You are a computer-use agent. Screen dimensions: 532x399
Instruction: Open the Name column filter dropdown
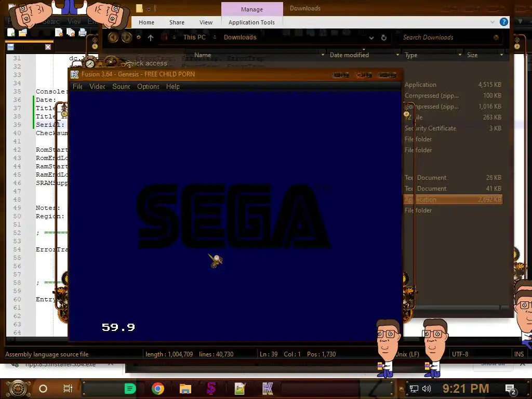(323, 55)
